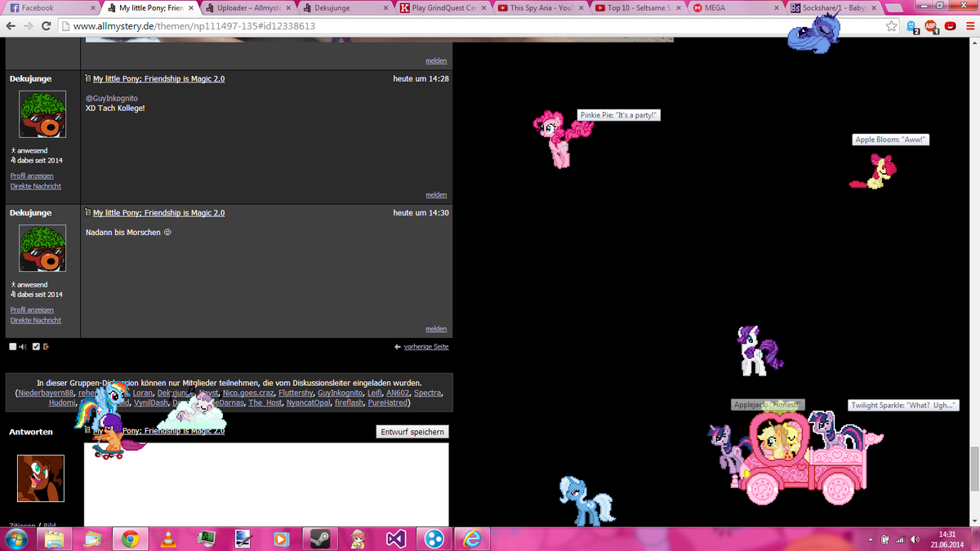Close the Facebook tab
This screenshot has width=980, height=551.
(91, 8)
